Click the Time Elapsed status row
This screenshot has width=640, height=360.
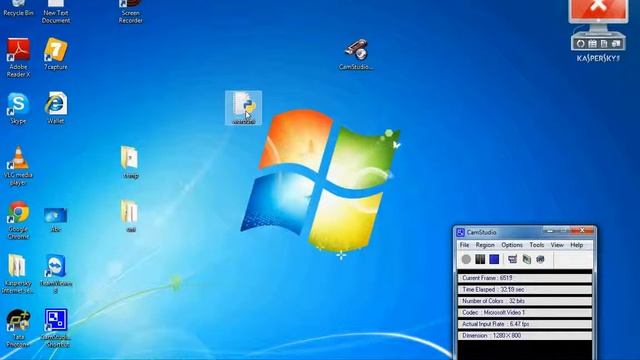tap(525, 289)
